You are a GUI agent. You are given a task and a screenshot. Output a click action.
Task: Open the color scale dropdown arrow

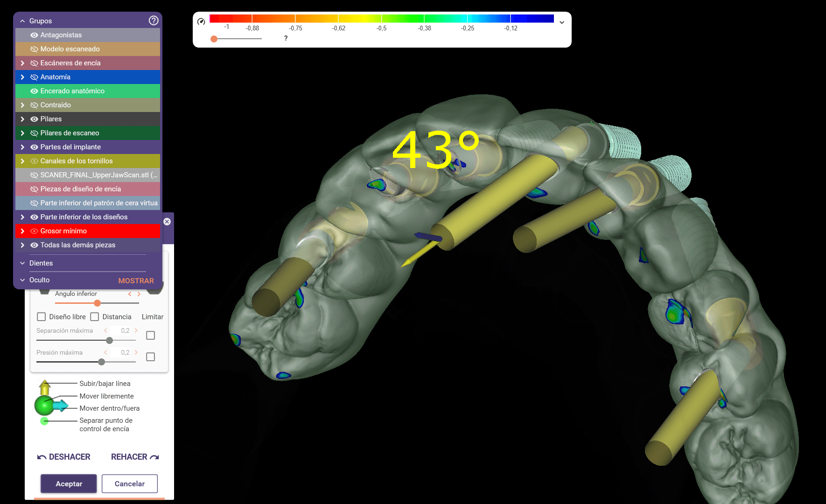point(562,22)
